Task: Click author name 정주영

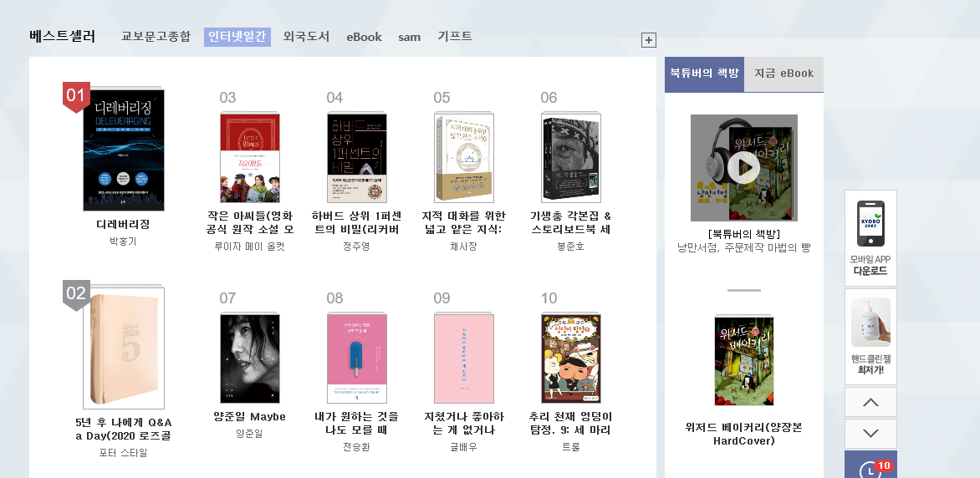Action: point(356,247)
